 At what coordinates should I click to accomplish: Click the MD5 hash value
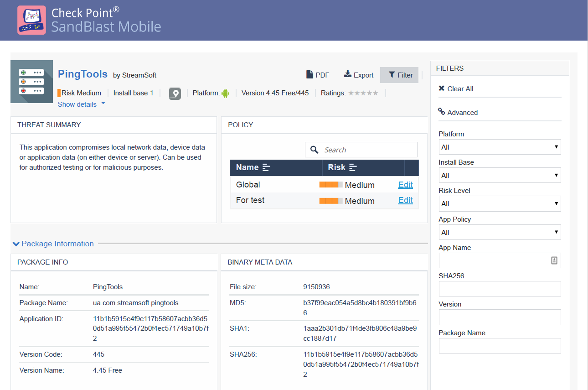point(360,308)
